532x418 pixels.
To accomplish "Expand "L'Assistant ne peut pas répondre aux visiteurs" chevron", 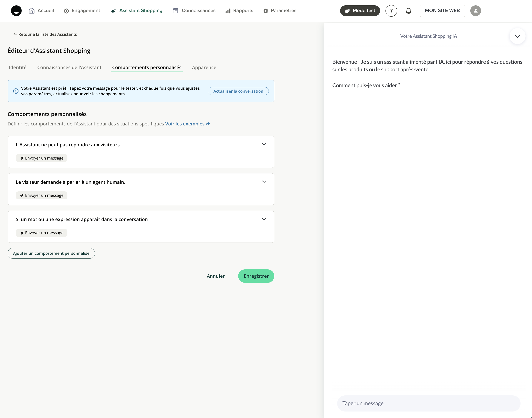I will tap(264, 144).
